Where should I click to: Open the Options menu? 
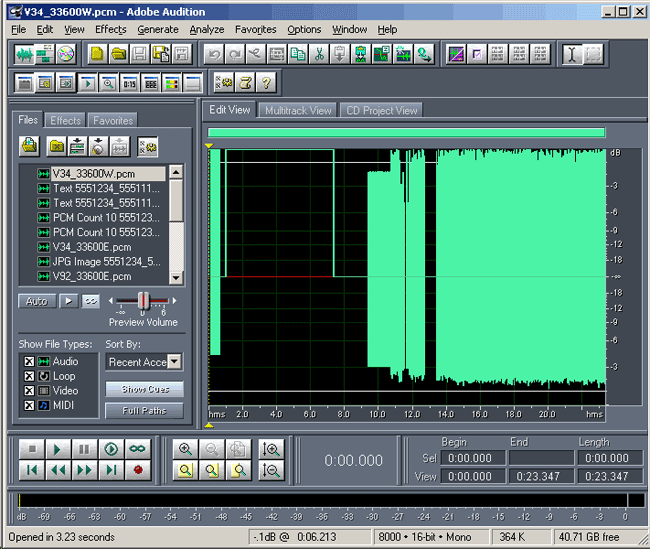(304, 29)
